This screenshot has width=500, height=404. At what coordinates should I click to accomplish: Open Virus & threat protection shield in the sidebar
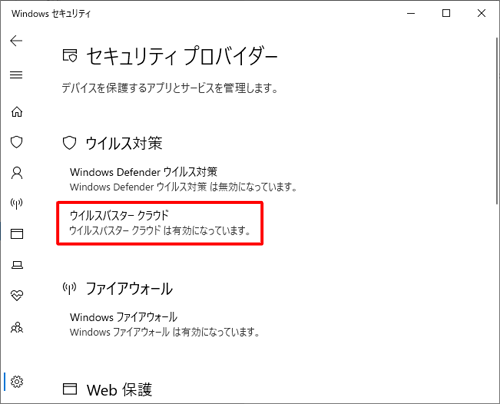pyautogui.click(x=17, y=142)
